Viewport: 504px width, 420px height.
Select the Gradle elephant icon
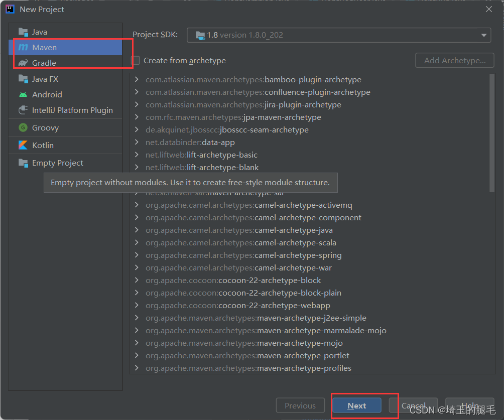23,63
